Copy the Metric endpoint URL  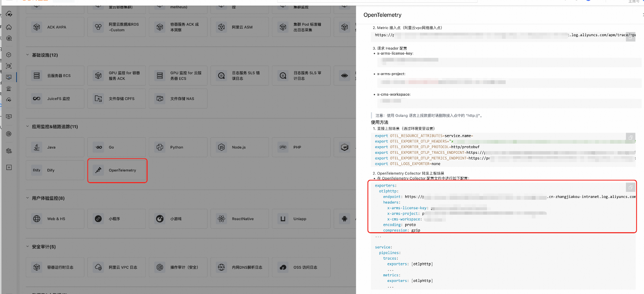point(630,37)
